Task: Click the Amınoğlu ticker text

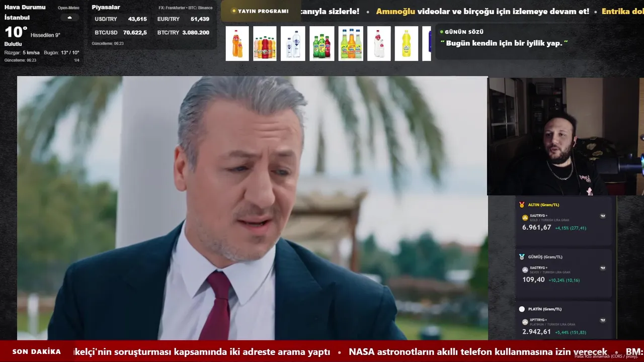Action: [x=395, y=11]
